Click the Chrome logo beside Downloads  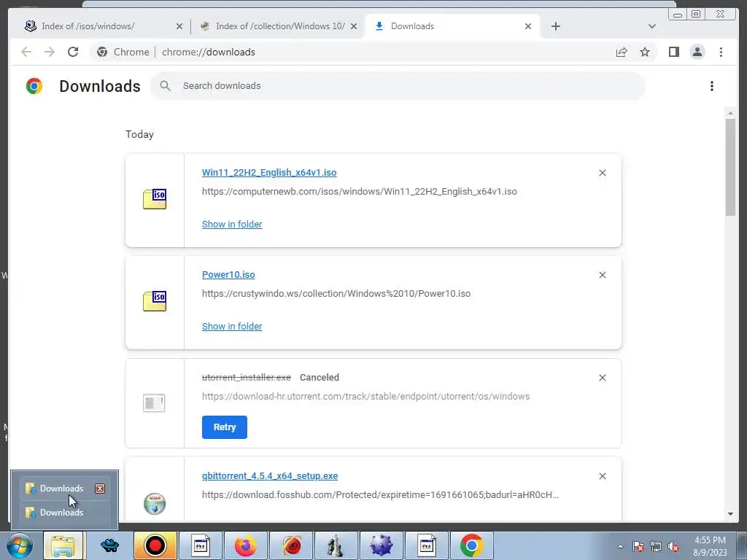[x=34, y=86]
